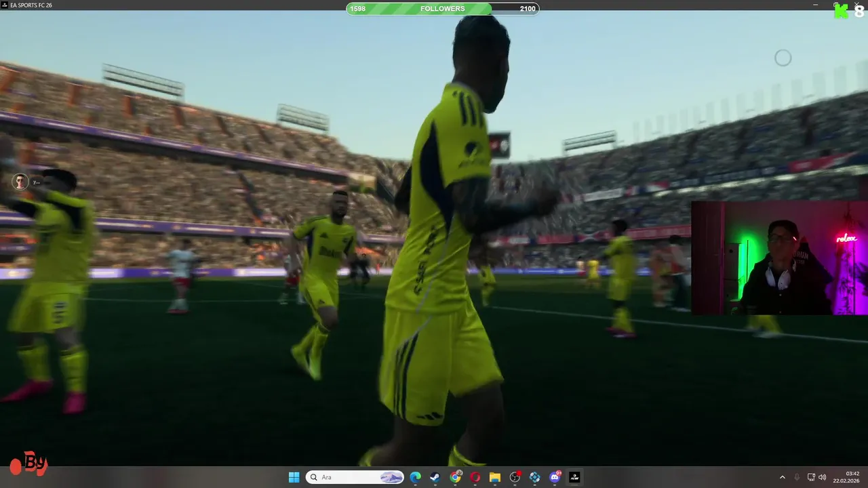Click the circular cursor indicator in the sky

tap(783, 58)
